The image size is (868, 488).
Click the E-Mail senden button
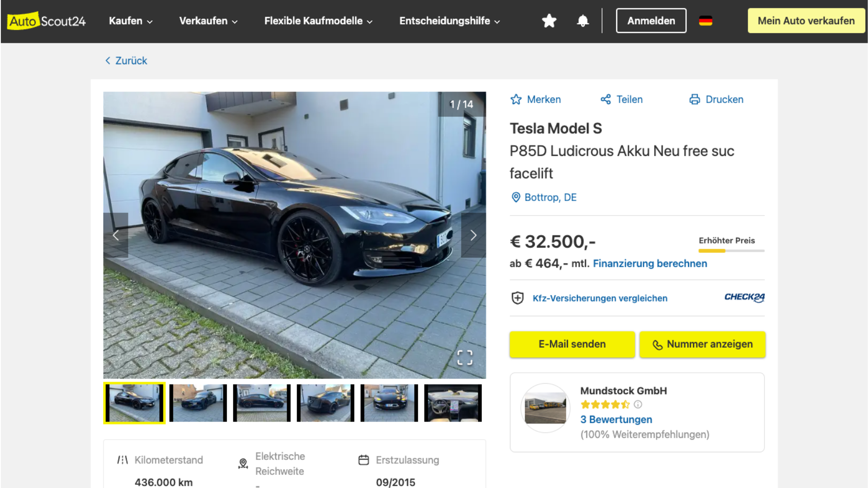572,344
